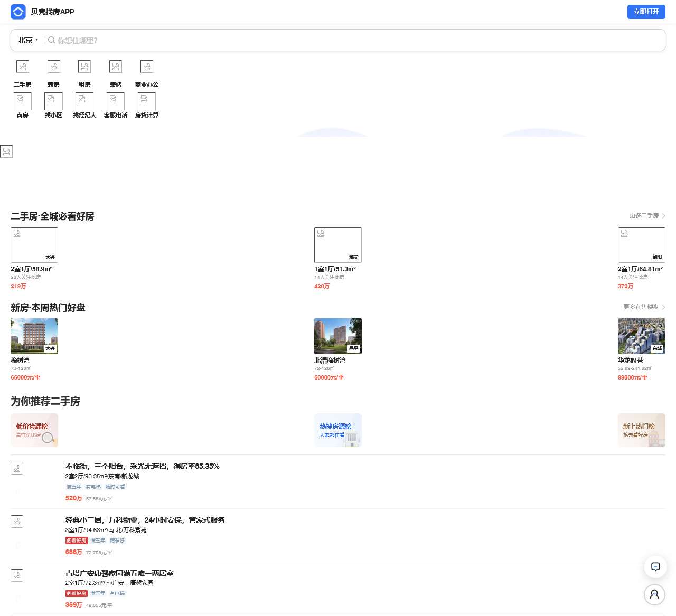The width and height of the screenshot is (676, 616).
Task: Open listing 不临街，三个阳台 title
Action: pos(142,466)
